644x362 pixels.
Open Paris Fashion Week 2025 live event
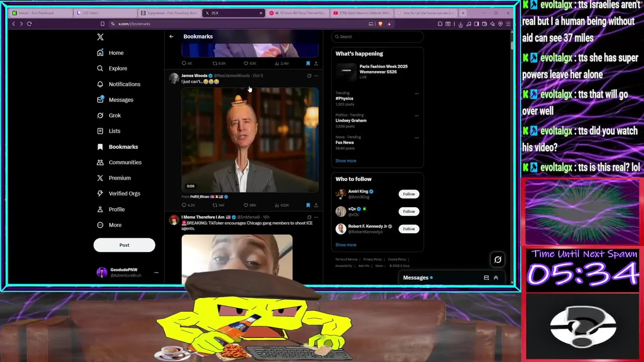(377, 71)
